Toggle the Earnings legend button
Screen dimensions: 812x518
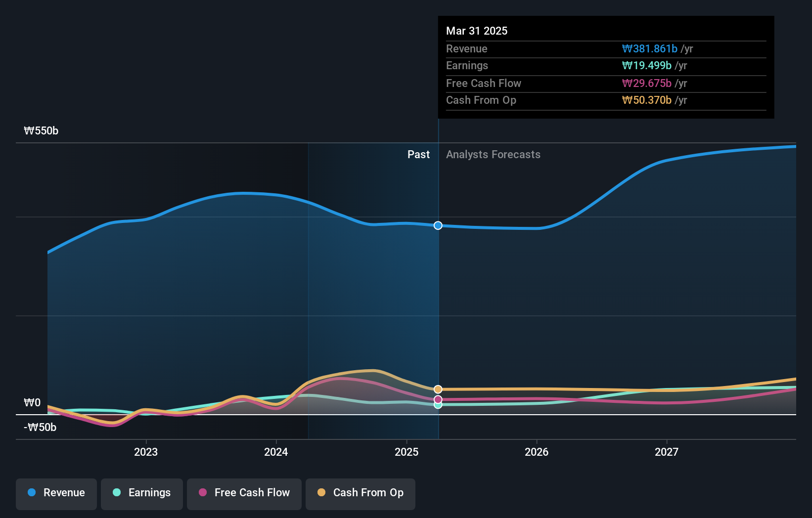(142, 494)
